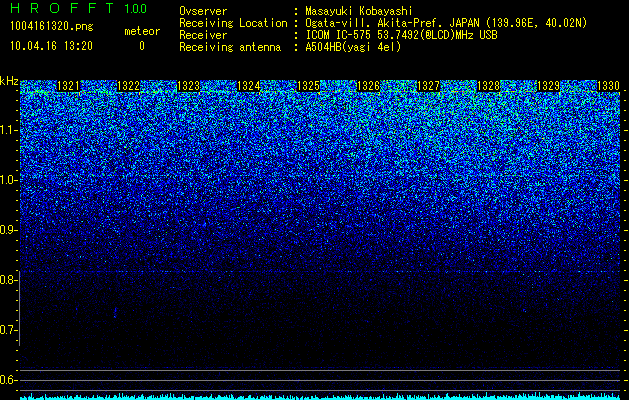The width and height of the screenshot is (629, 400).
Task: Select the Ogata-vill. Akita-Pref. JAPAN location text
Action: (x=446, y=23)
